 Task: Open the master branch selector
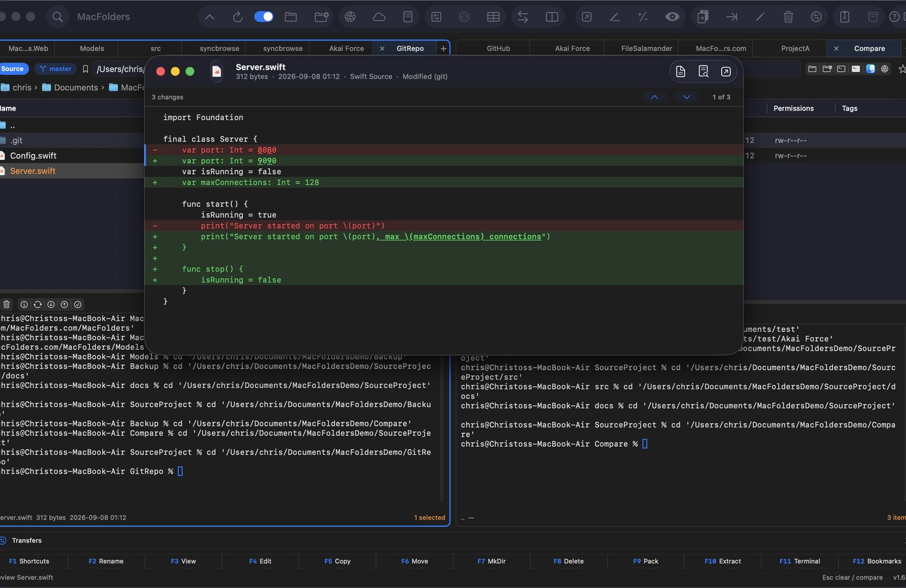pos(56,69)
